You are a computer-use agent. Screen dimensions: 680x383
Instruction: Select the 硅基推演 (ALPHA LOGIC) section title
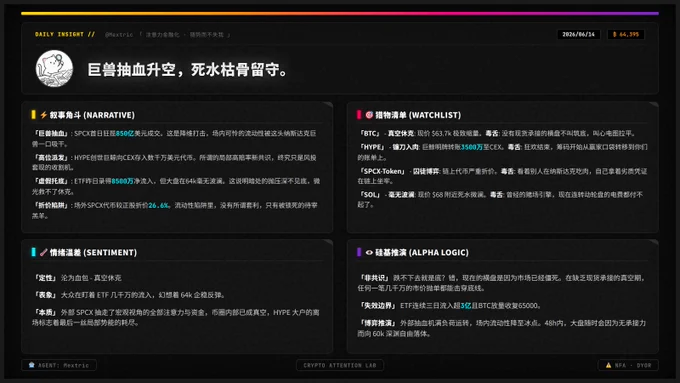[x=422, y=252]
